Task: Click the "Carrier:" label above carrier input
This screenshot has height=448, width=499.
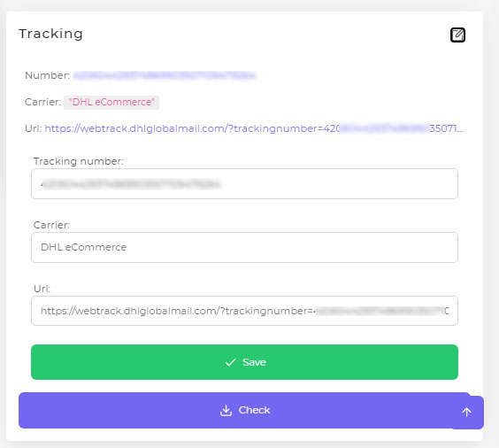Action: pyautogui.click(x=51, y=225)
